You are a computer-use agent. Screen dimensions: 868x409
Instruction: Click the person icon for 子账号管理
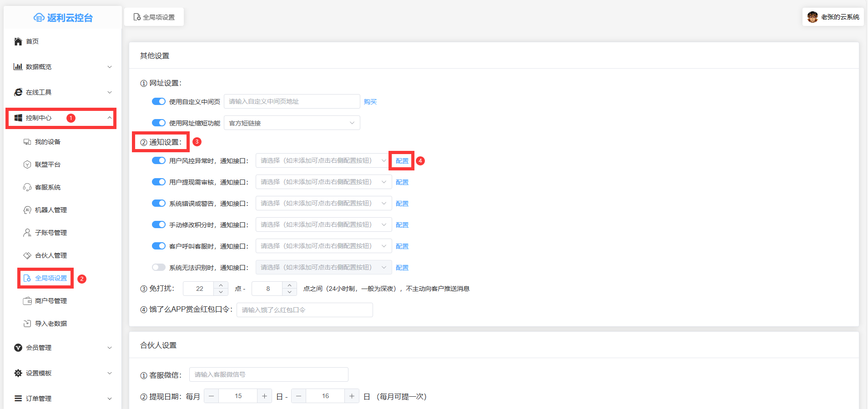click(x=27, y=233)
